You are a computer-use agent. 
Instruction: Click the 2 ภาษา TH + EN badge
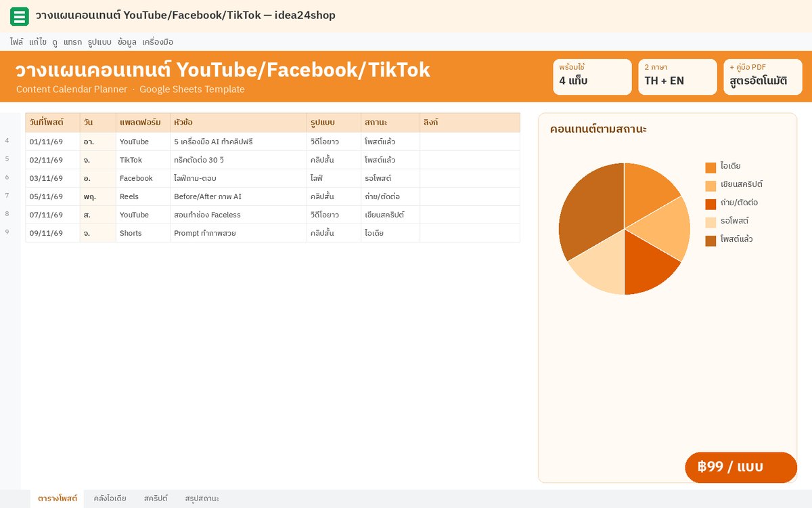[x=677, y=77]
